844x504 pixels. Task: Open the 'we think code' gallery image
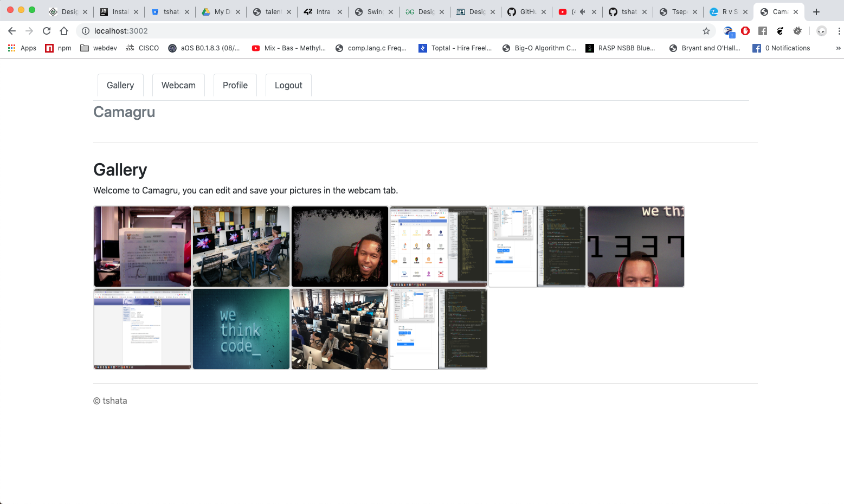[241, 329]
